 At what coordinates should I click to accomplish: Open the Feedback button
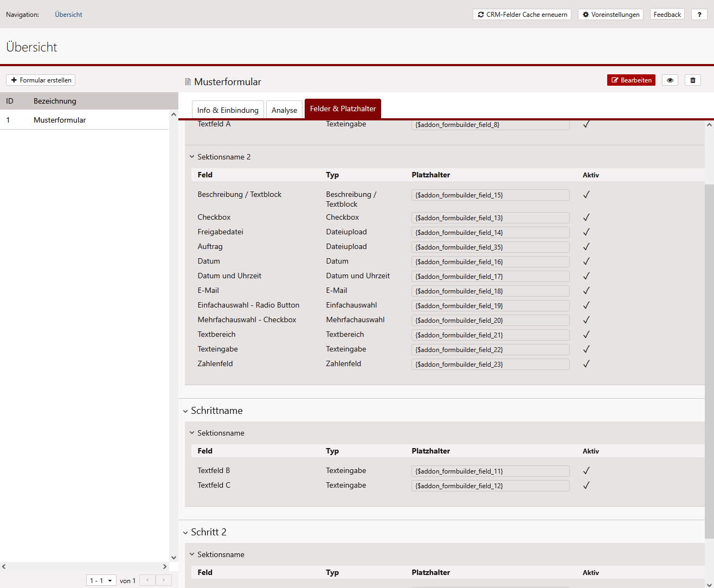(667, 15)
